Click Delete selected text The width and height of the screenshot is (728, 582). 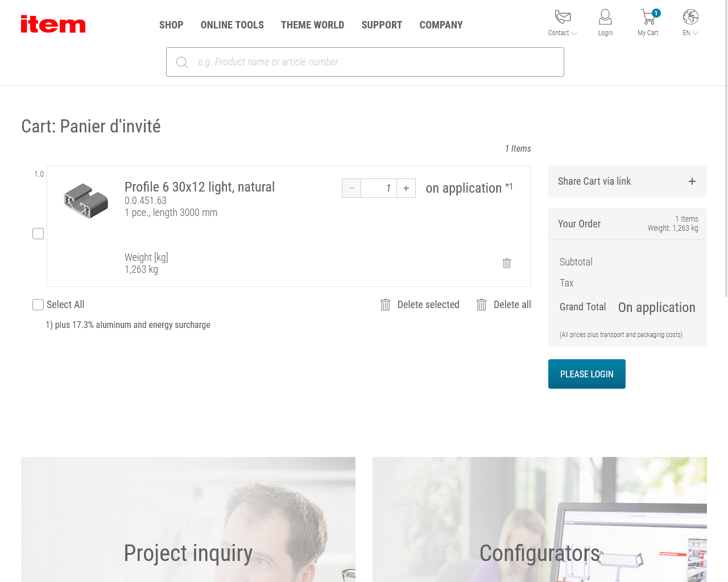tap(428, 305)
